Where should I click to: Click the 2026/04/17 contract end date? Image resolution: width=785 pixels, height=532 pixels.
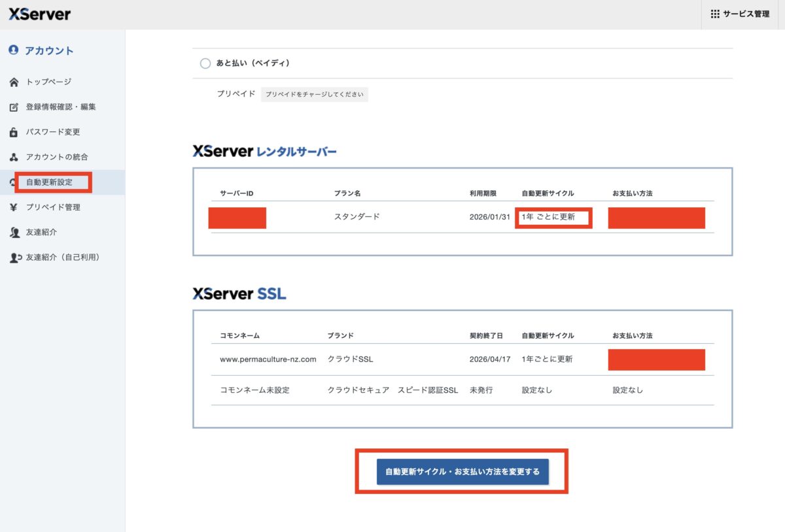pos(490,359)
